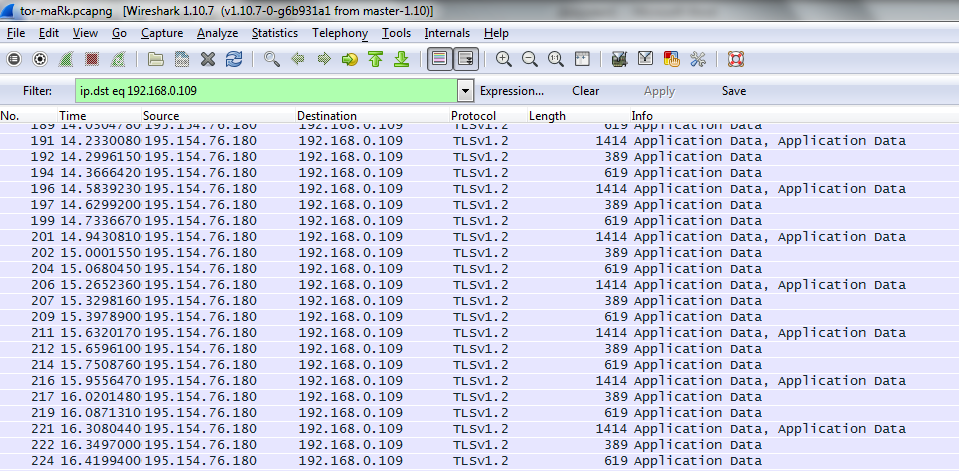Select packet at time 15.0001550

[480, 253]
